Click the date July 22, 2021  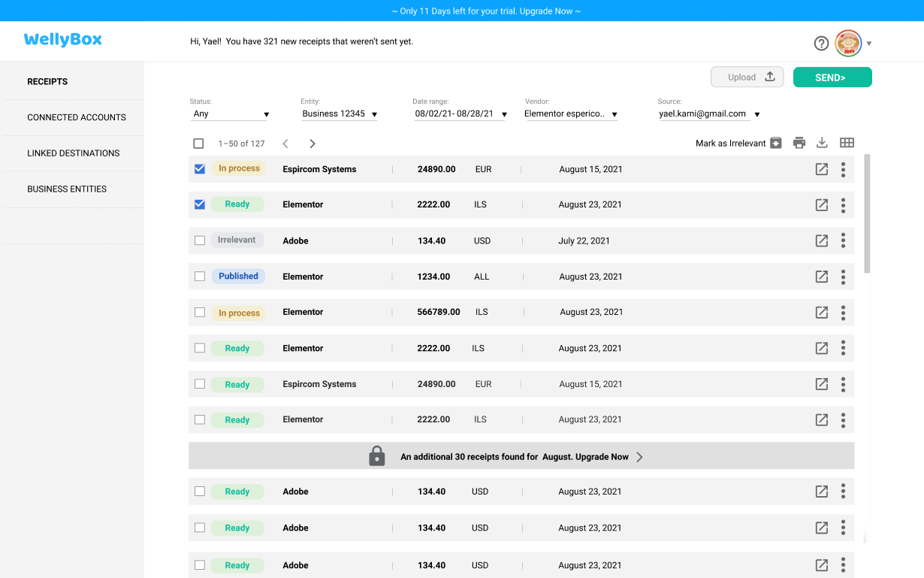(x=584, y=241)
